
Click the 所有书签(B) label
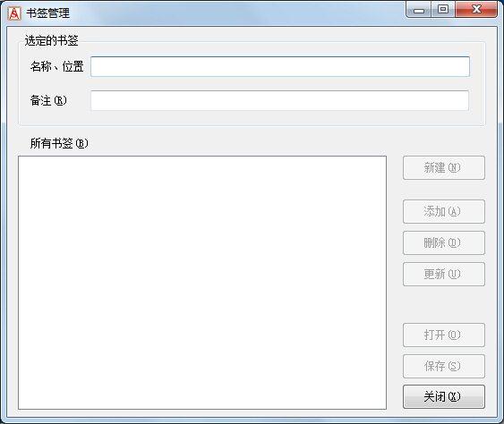[59, 143]
